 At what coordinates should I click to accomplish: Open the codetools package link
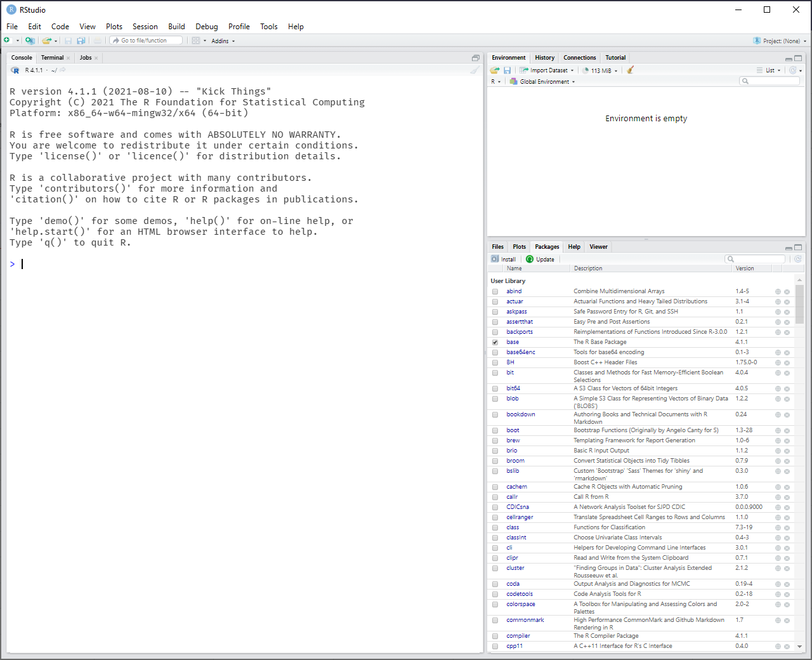pyautogui.click(x=520, y=594)
